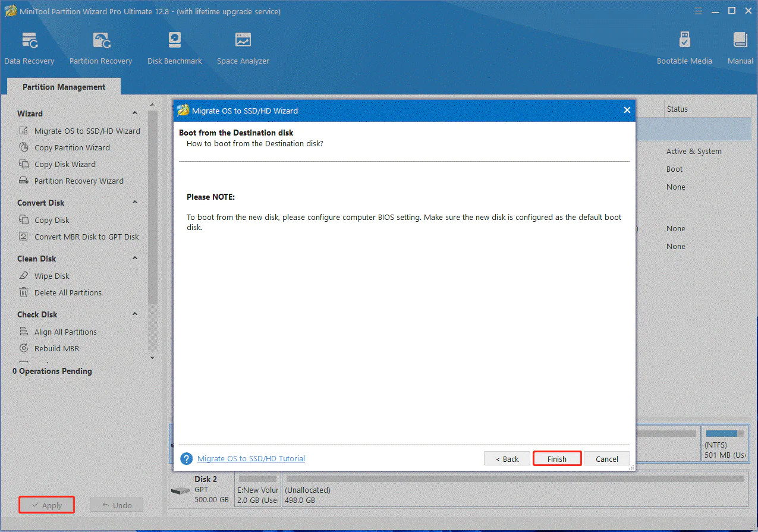Select Migrate OS to SSD/HD Wizard in sidebar

click(87, 131)
